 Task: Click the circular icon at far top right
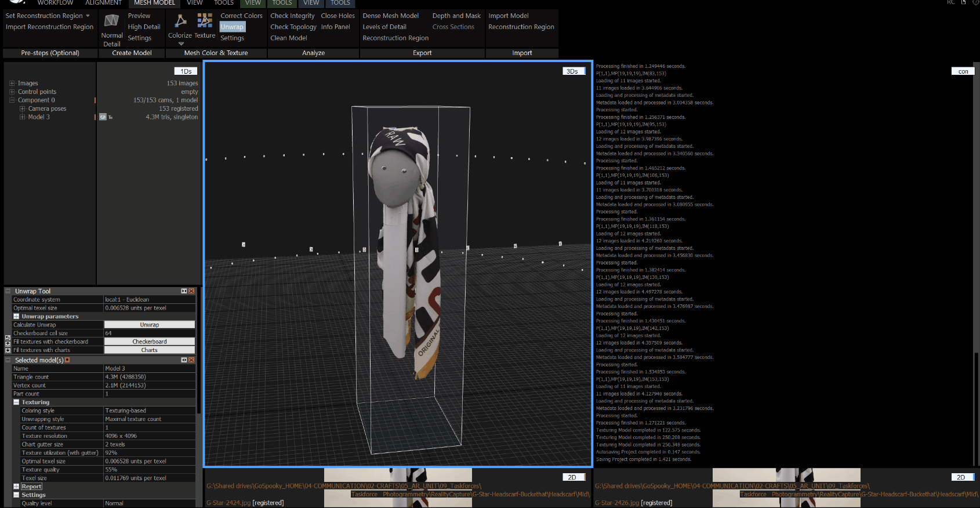click(976, 2)
